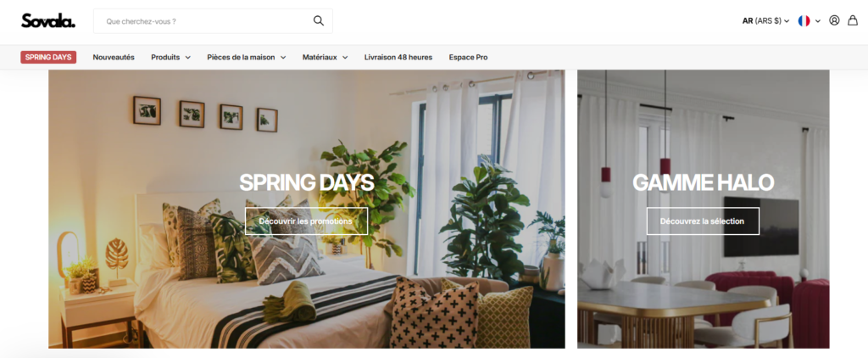Click the red SPRING DAYS badge
The width and height of the screenshot is (868, 358).
coord(48,57)
